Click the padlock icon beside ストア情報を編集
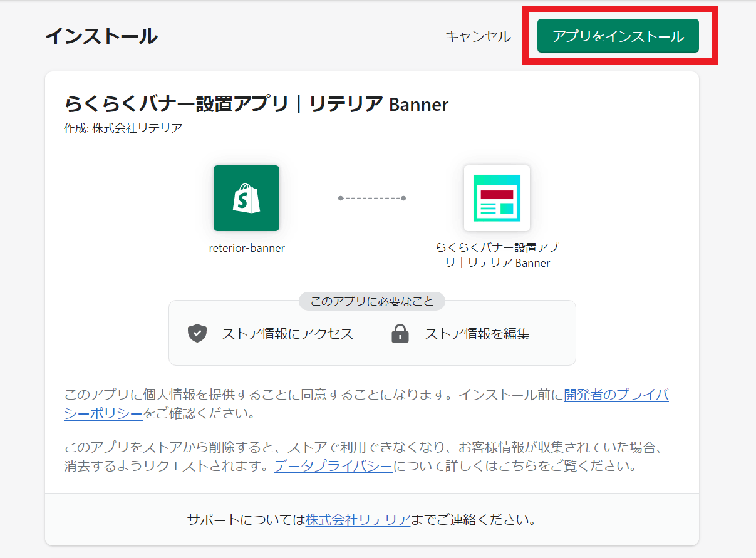The width and height of the screenshot is (756, 558). pyautogui.click(x=400, y=333)
